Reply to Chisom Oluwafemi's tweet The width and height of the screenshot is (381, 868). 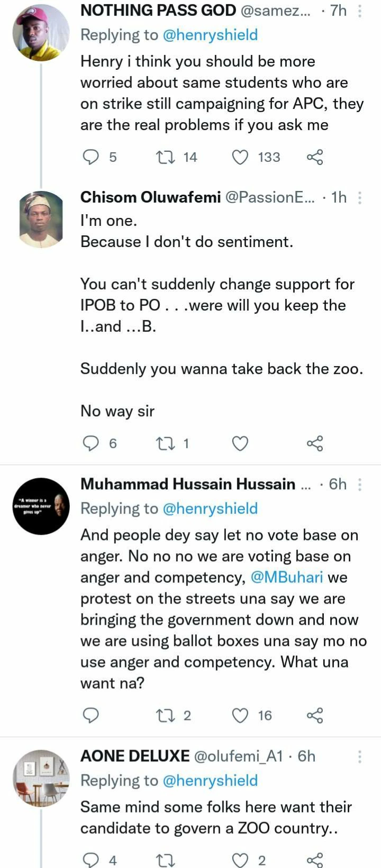coord(92,443)
